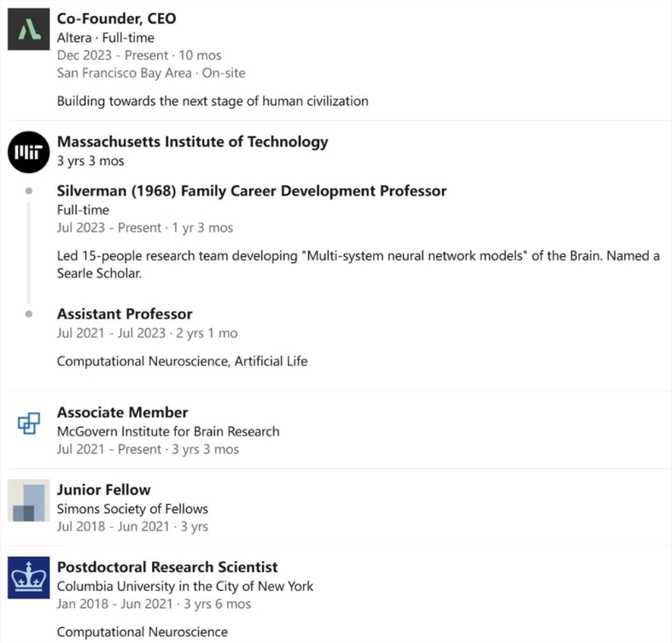Click the Altera · Full-time company text
The image size is (672, 643).
(104, 38)
